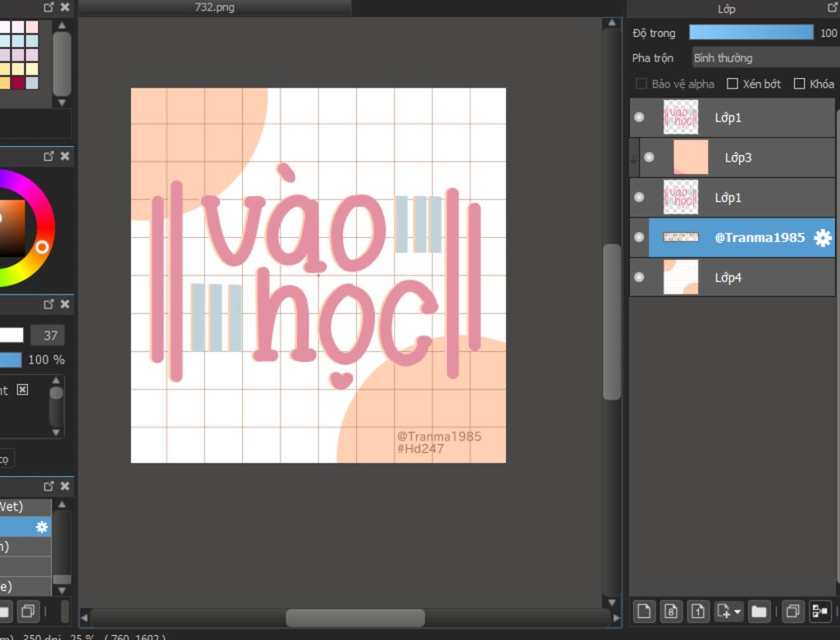Add a new 8-bit layer
Viewport: 840px width, 640px height.
671,611
